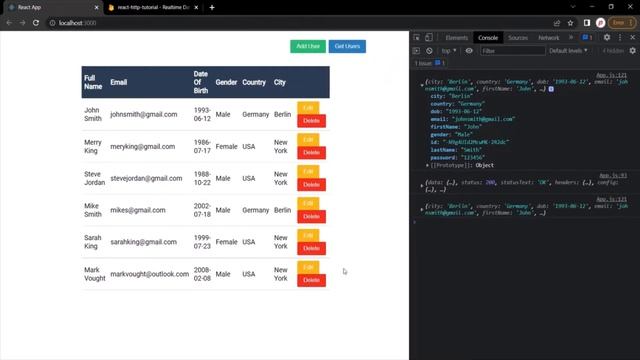
Task: Open a new browser tab with plus
Action: 212,7
